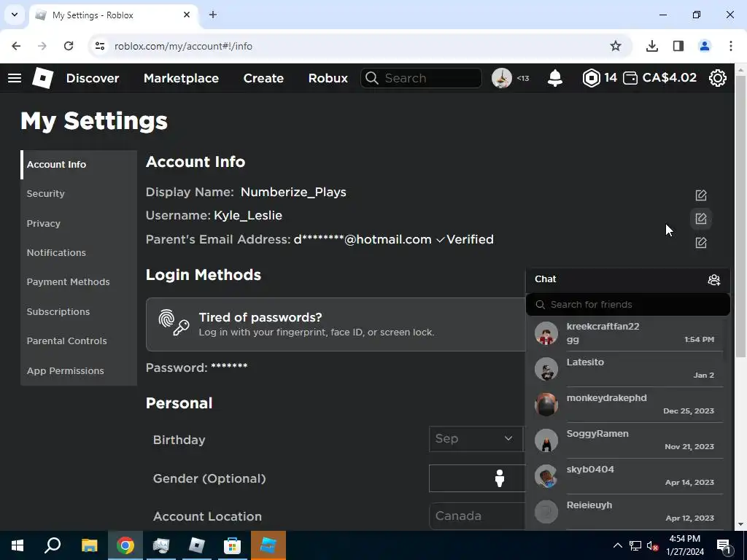Go to Parental Controls tab

click(x=79, y=341)
